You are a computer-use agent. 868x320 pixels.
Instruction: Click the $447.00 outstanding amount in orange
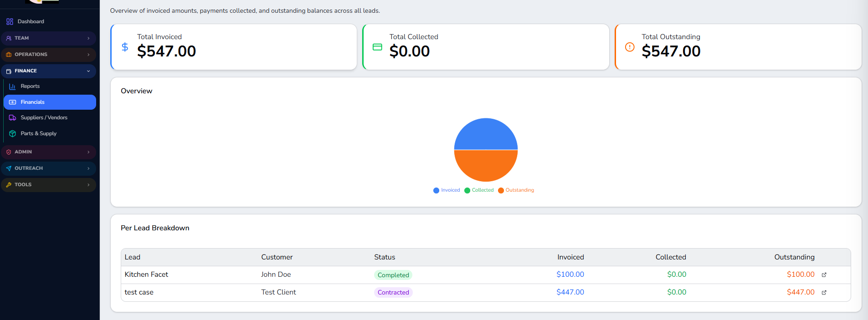tap(801, 292)
